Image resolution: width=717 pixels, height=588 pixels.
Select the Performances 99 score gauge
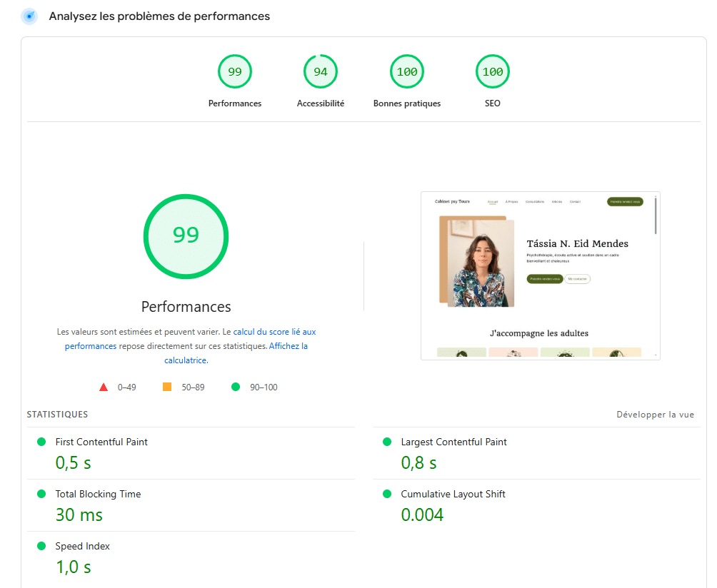(234, 71)
